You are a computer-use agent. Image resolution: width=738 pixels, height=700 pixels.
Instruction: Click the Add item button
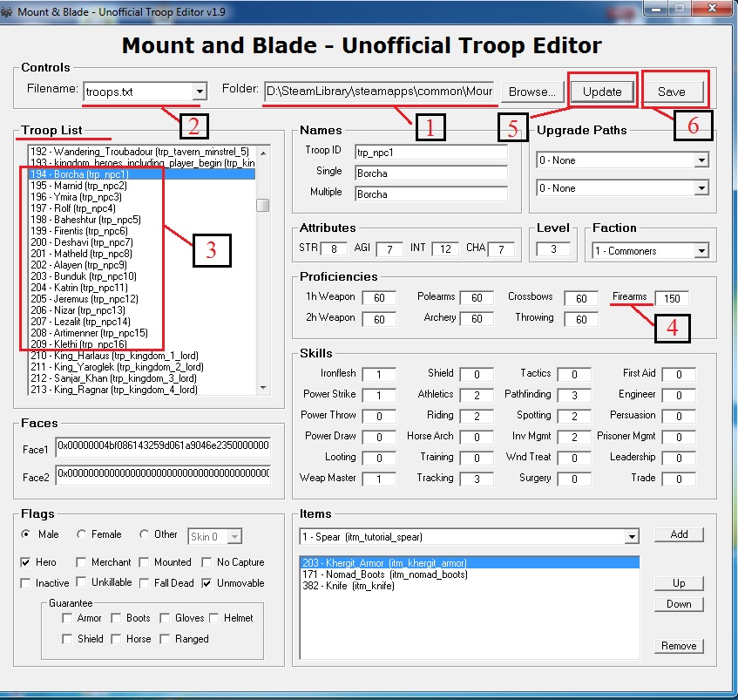click(679, 534)
